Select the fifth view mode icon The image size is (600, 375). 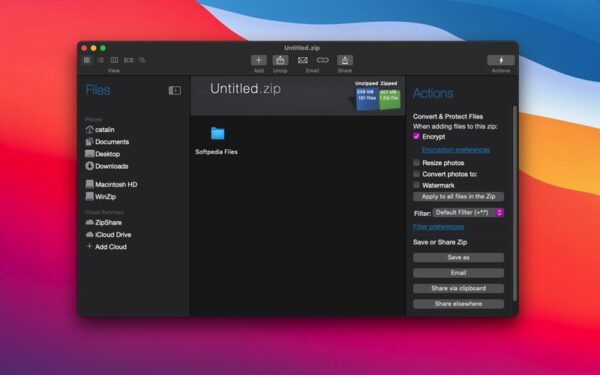(142, 60)
